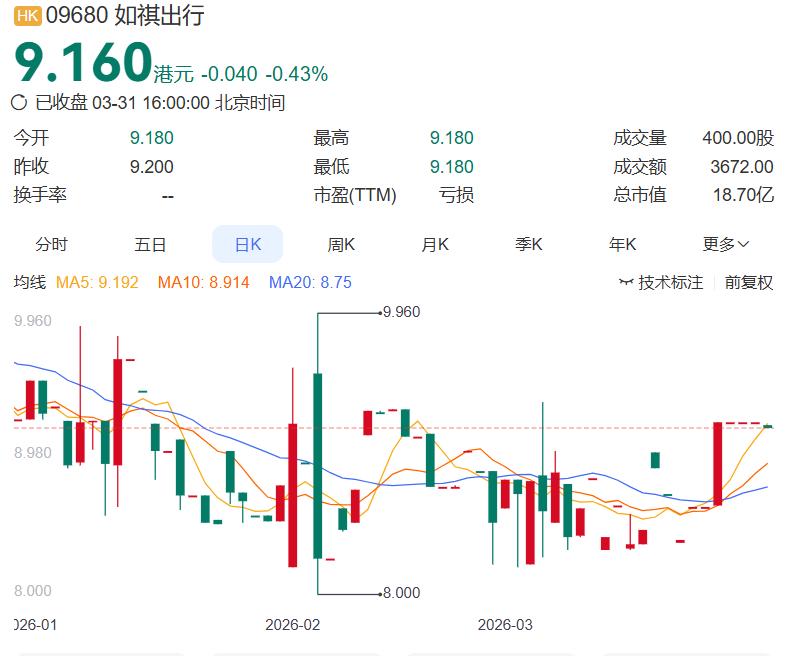Open the 前复权 adjustment option
The image size is (788, 656).
(748, 283)
